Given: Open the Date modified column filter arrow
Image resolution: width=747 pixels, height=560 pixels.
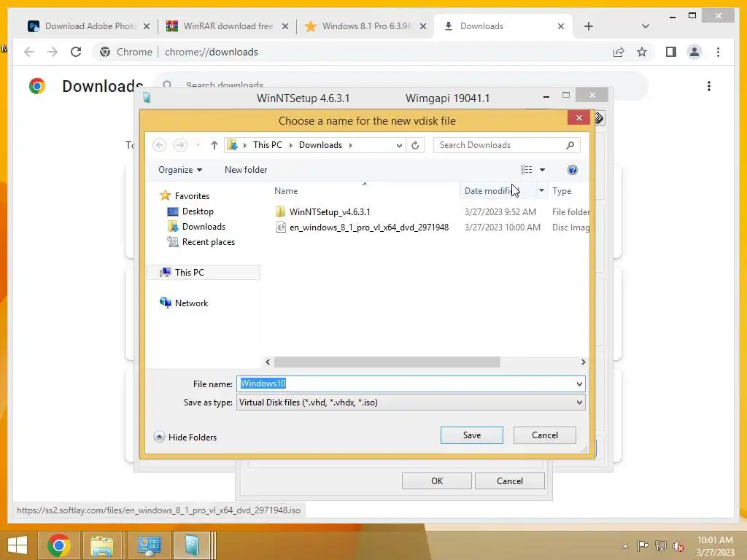Looking at the screenshot, I should [x=541, y=190].
